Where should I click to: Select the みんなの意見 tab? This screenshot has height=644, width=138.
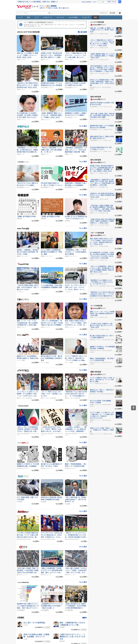click(x=73, y=17)
